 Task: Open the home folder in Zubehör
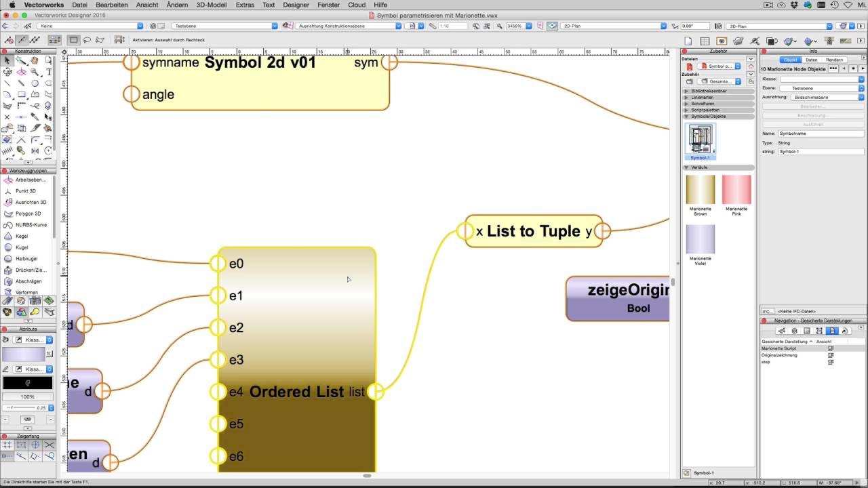[751, 66]
